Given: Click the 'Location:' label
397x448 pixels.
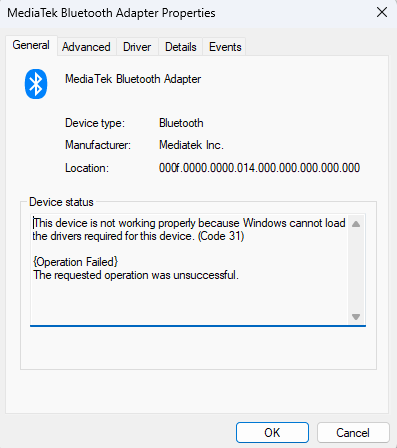Looking at the screenshot, I should tap(87, 168).
